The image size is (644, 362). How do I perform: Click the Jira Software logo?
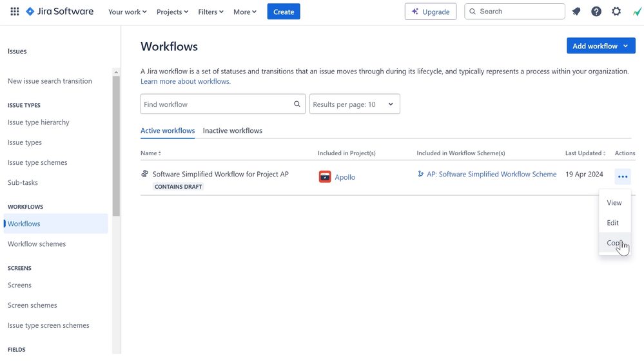click(59, 12)
